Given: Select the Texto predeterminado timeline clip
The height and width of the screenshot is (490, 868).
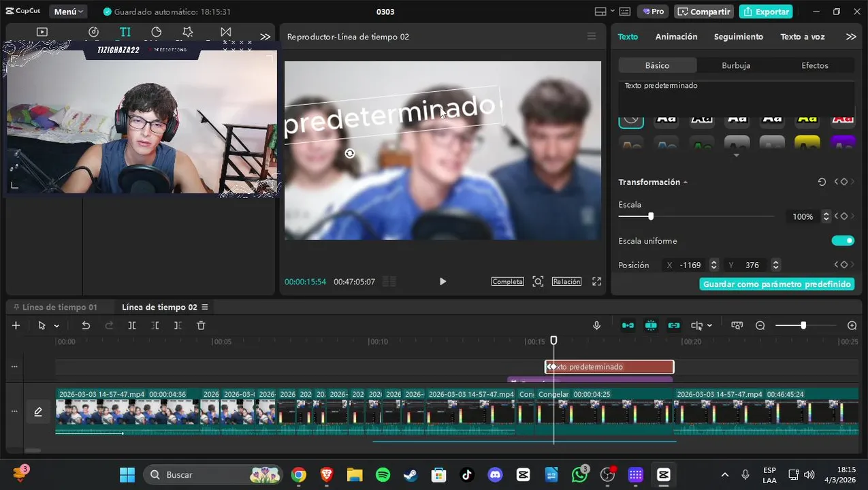Looking at the screenshot, I should click(609, 367).
